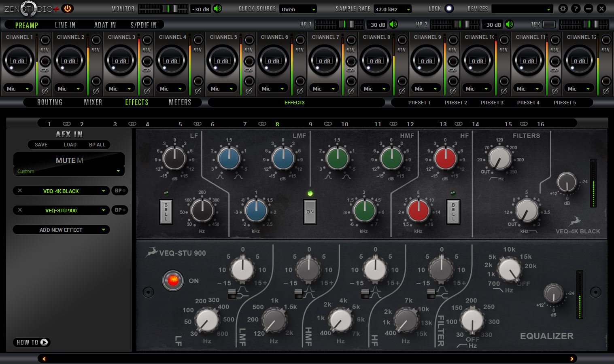Open the Devices dropdown
Viewport: 614px width, 364px height.
(522, 9)
